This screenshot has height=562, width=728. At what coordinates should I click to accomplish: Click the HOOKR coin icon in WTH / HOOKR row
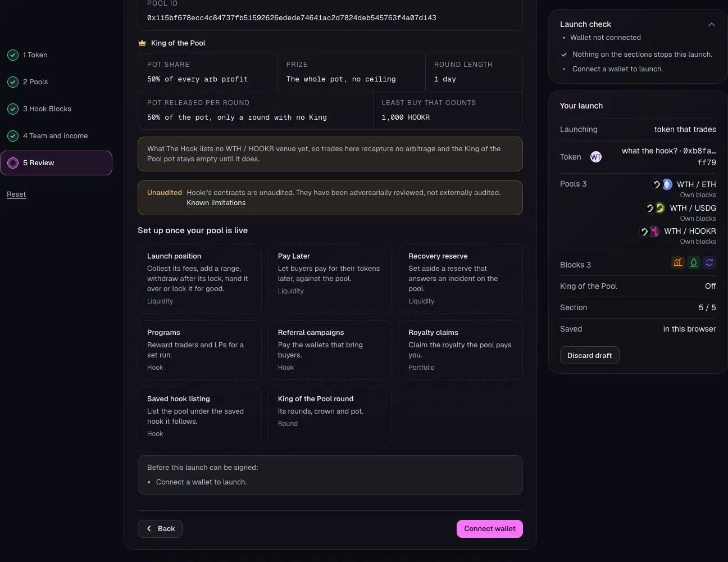[x=654, y=231]
